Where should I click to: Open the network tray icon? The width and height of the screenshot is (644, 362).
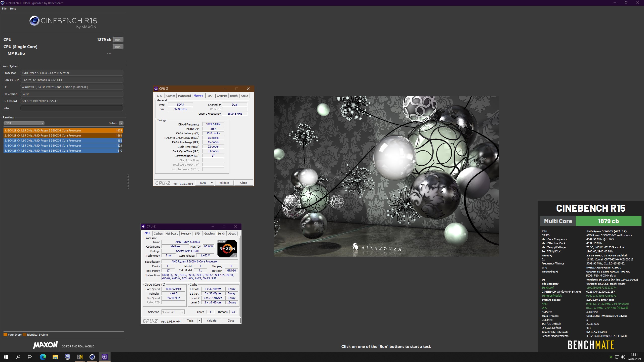click(617, 357)
